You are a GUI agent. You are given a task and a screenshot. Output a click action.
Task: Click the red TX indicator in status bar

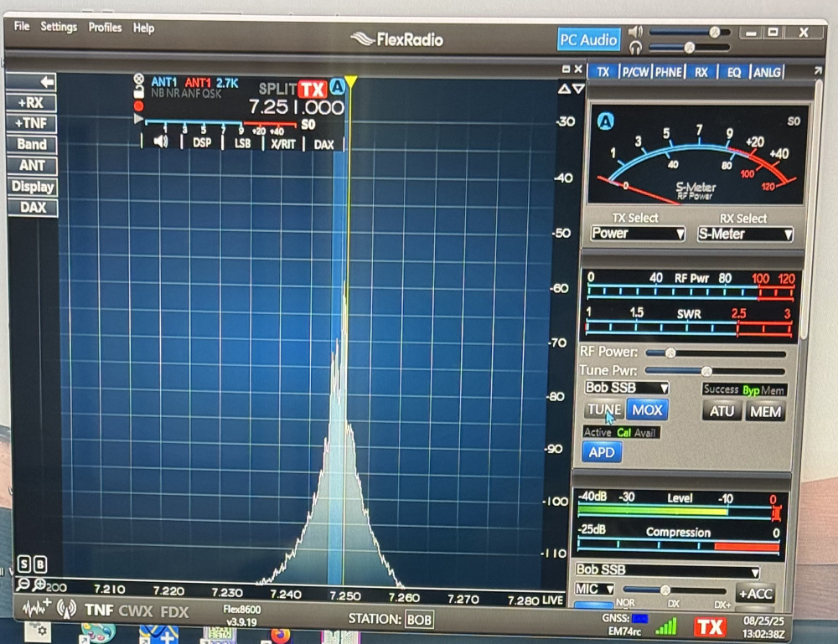(x=709, y=626)
